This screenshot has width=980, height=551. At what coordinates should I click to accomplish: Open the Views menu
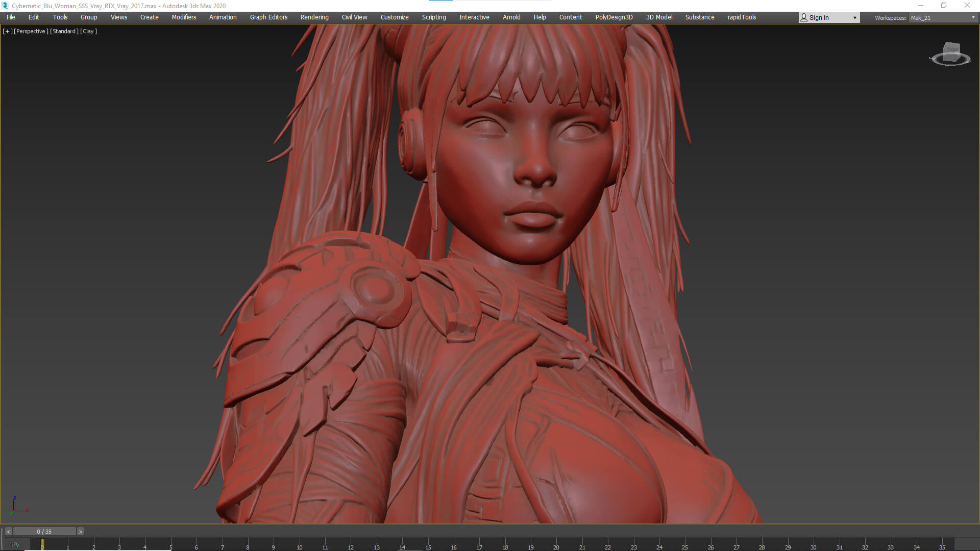click(x=119, y=17)
